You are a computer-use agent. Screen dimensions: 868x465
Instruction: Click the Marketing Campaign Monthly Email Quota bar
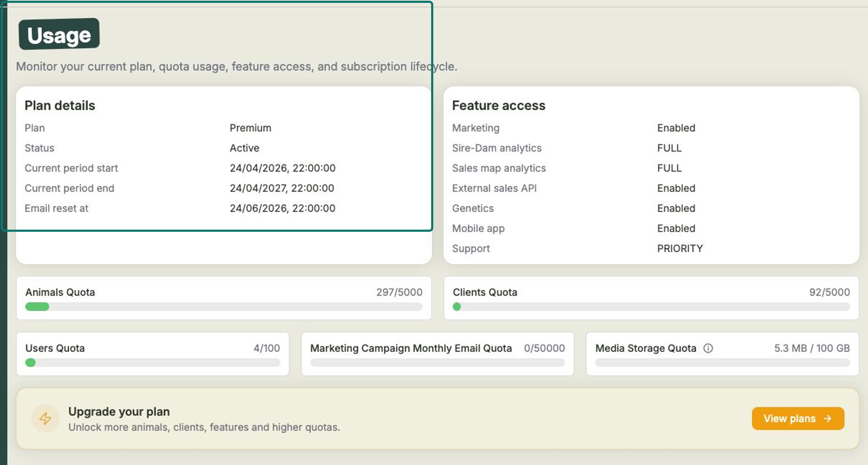pos(438,363)
